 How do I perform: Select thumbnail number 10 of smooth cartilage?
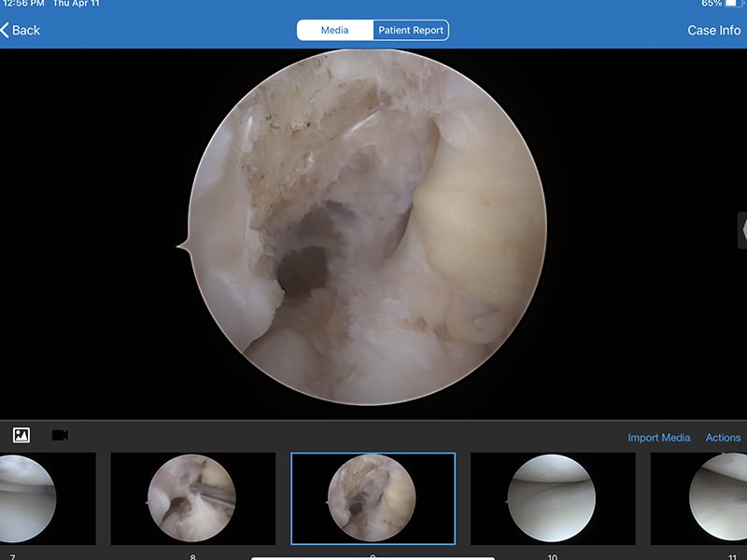pos(553,498)
